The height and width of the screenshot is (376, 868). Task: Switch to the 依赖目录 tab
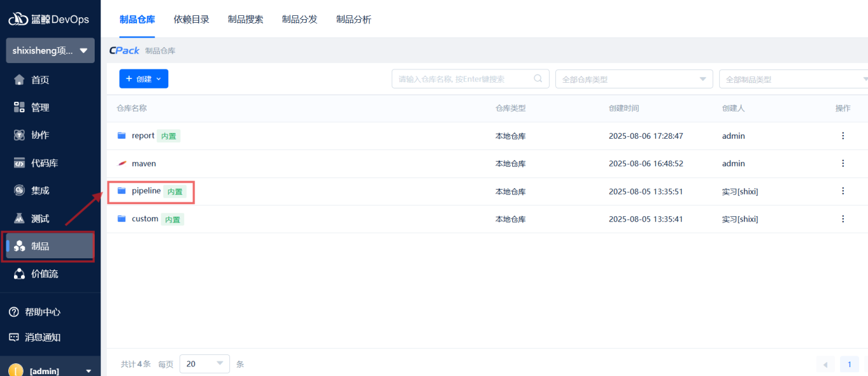[x=191, y=19]
